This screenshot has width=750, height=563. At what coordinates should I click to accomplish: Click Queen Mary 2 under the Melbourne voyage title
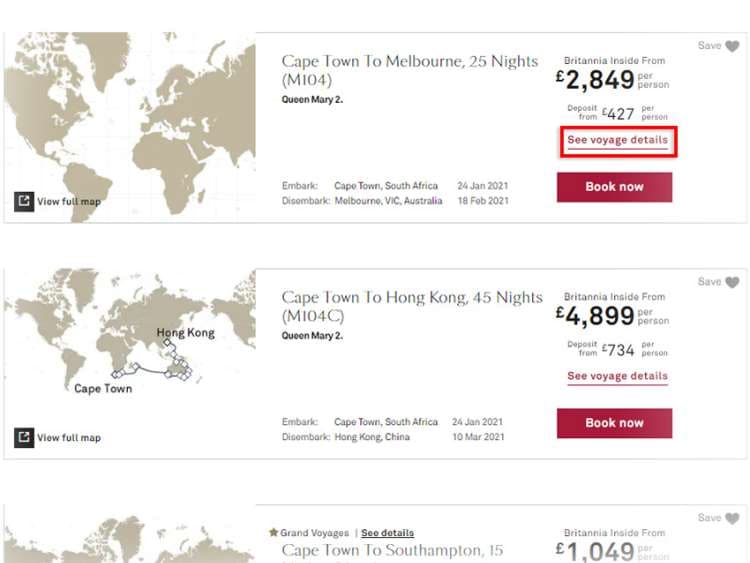pyautogui.click(x=312, y=100)
